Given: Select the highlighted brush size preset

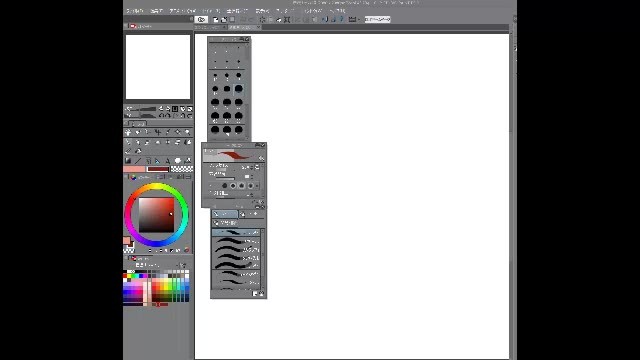Looking at the screenshot, I should tap(239, 89).
